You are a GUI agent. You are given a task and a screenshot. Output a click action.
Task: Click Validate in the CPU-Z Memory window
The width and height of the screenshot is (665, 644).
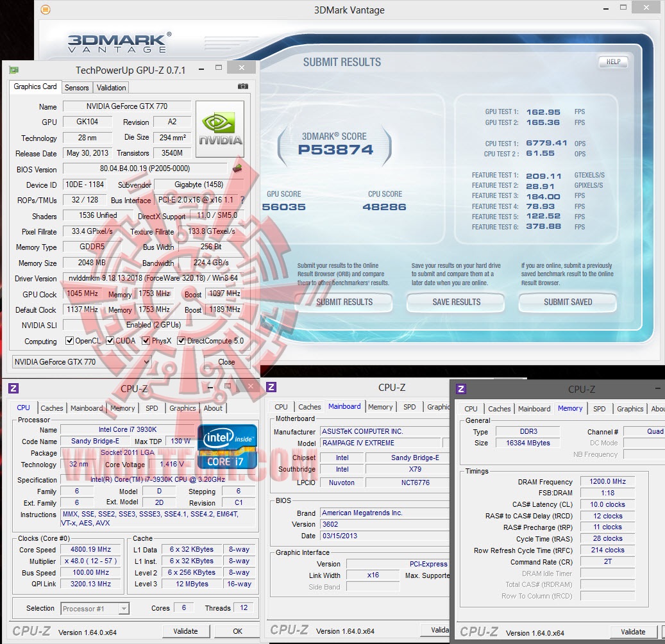tap(633, 632)
